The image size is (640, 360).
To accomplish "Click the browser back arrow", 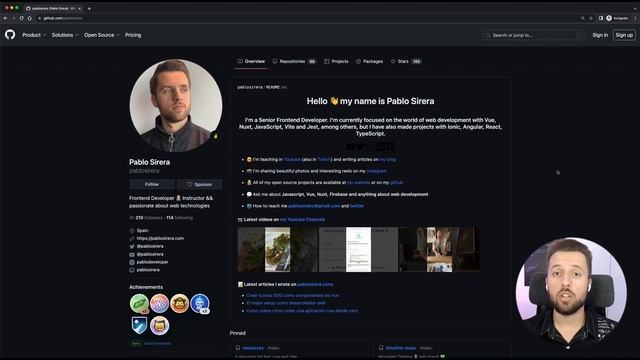I will pyautogui.click(x=5, y=18).
